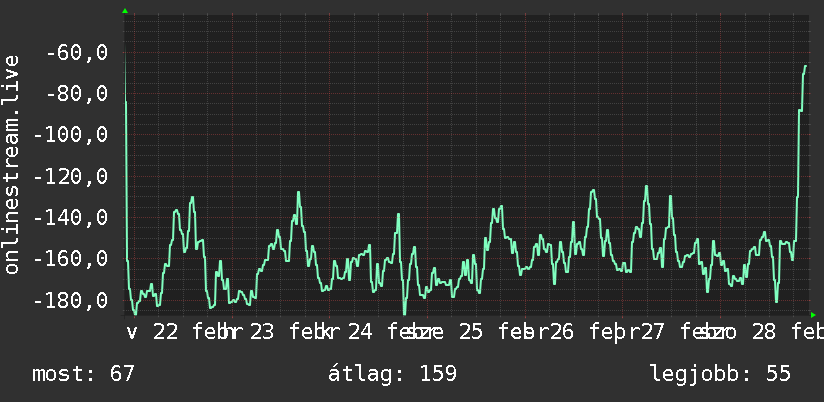Click the -120,0 y-axis label
This screenshot has width=824, height=402.
click(71, 177)
